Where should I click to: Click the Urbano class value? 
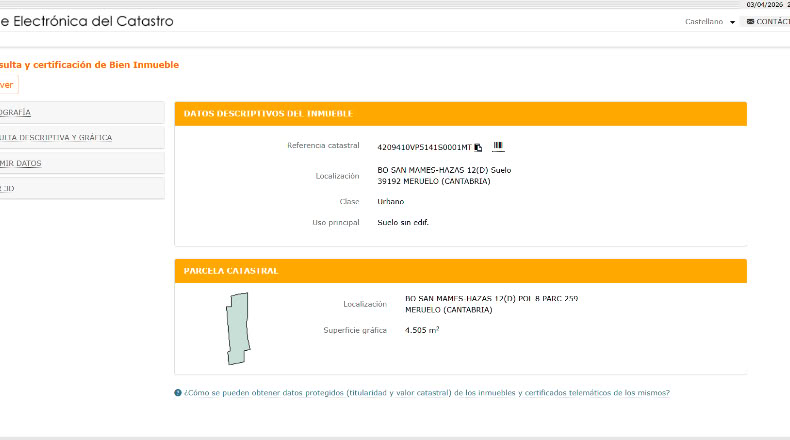pyautogui.click(x=390, y=202)
